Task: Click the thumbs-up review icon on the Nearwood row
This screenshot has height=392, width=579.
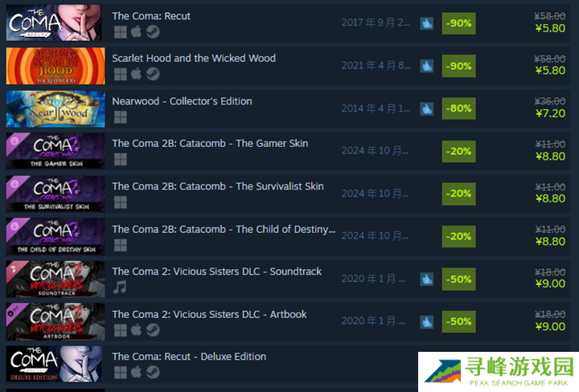Action: (426, 108)
